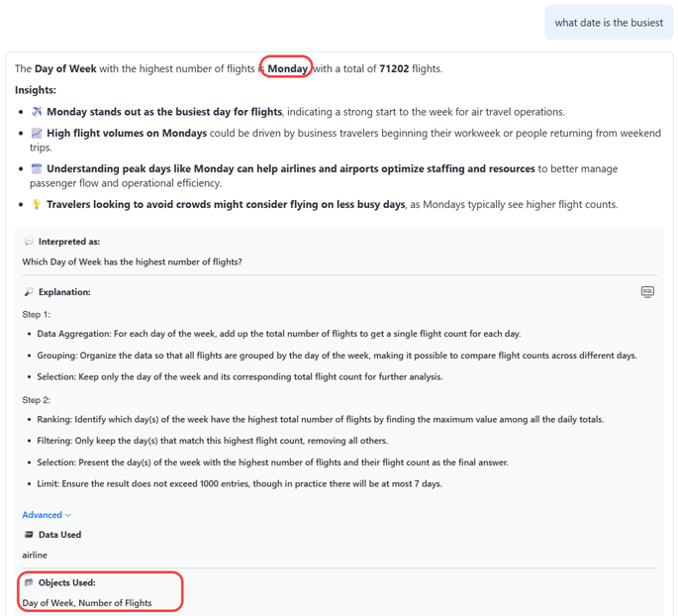The image size is (678, 616).
Task: Click the lightbulb icon beside Travelers insight
Action: click(x=37, y=205)
